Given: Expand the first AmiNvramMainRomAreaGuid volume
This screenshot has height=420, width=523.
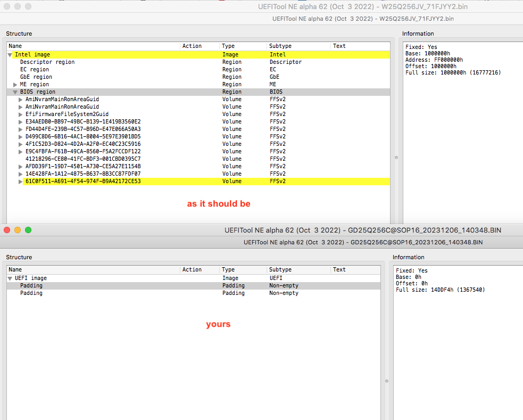Looking at the screenshot, I should tap(20, 100).
